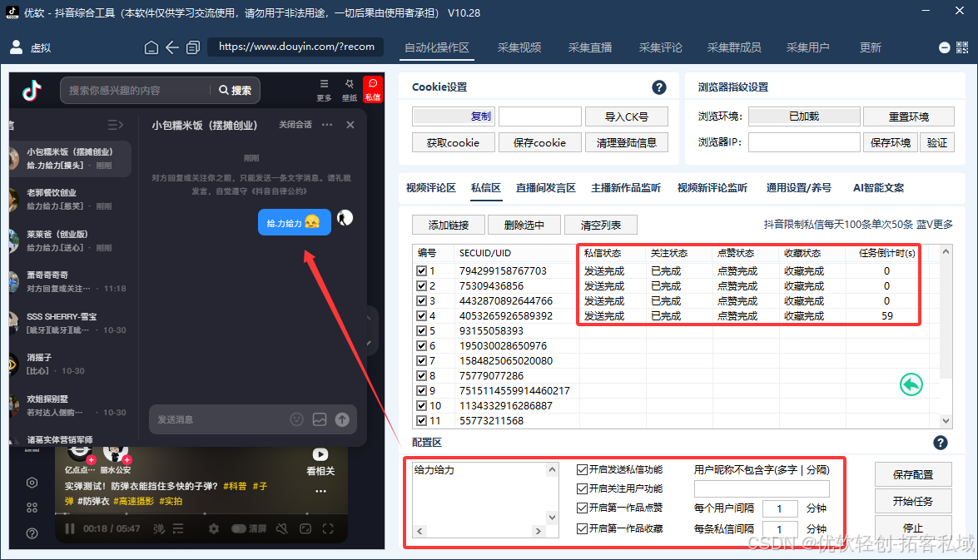
Task: Open the 直播间发言区 sub-tab
Action: [x=546, y=188]
